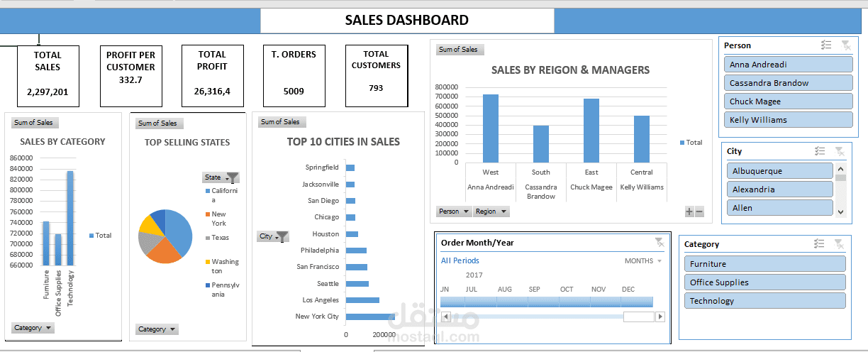Toggle multi-select in Person slicer

tap(825, 45)
